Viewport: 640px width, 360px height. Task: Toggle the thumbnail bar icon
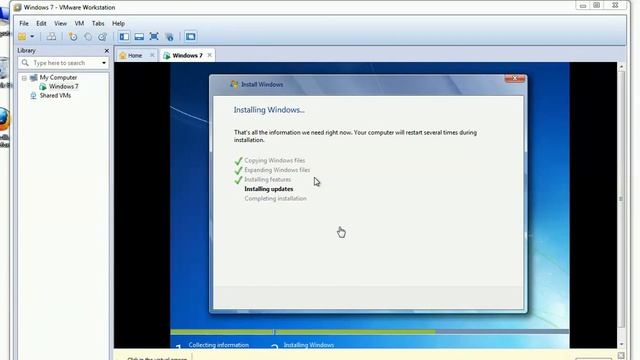pos(139,37)
